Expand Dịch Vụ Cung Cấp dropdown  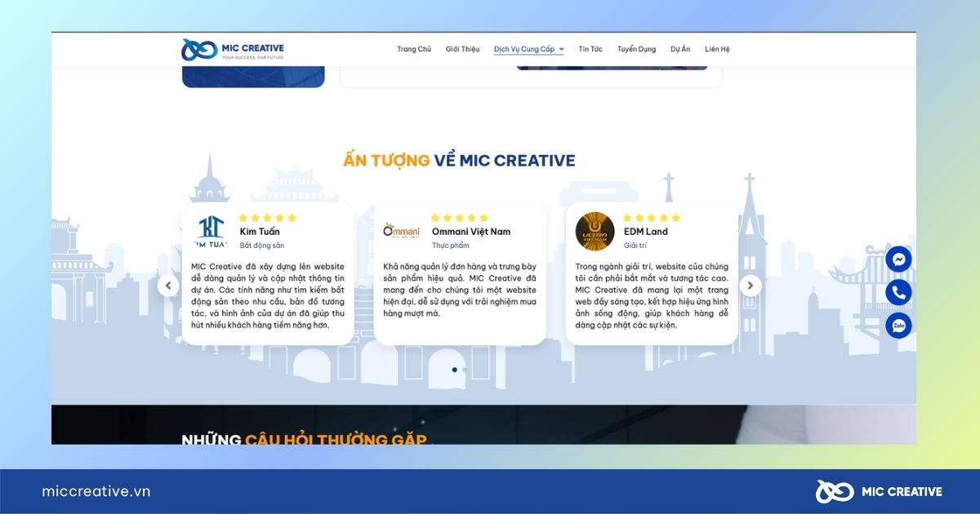[529, 49]
